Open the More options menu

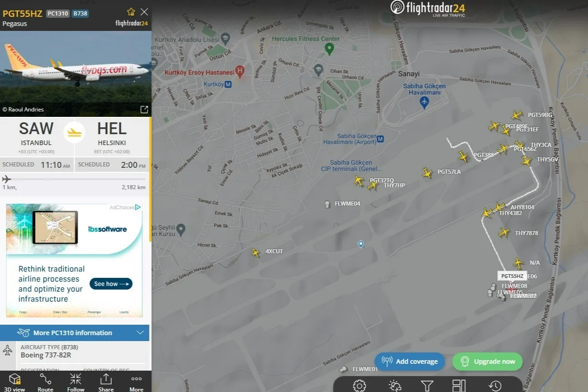point(136,382)
